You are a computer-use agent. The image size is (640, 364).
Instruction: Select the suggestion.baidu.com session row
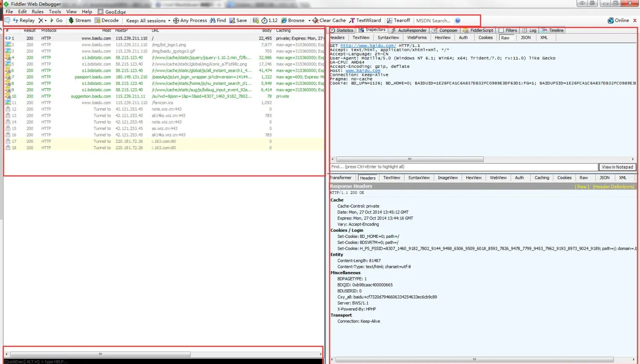coord(164,96)
